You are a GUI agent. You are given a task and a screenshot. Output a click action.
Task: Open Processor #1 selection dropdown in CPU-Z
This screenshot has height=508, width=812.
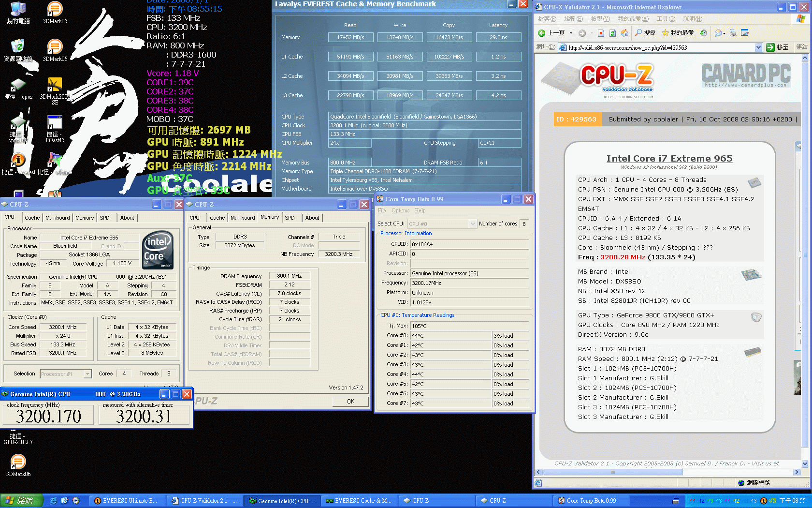click(87, 374)
